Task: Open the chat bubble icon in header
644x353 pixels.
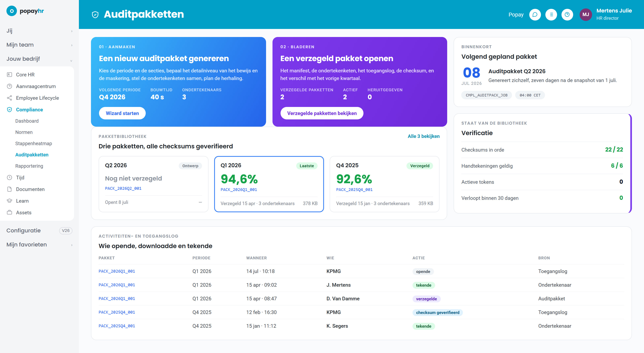Action: tap(535, 15)
